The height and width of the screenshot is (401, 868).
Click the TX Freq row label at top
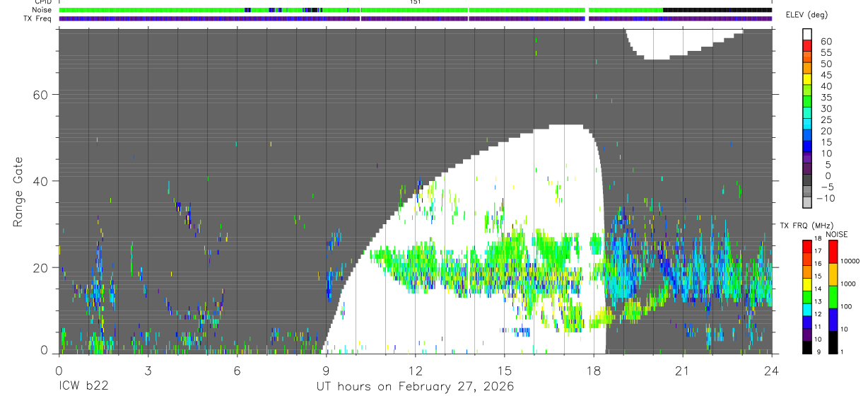[38, 18]
